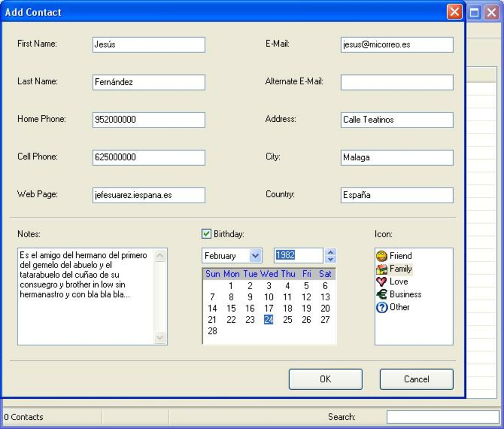The width and height of the screenshot is (504, 429).
Task: Focus the Home Phone field
Action: (x=149, y=120)
